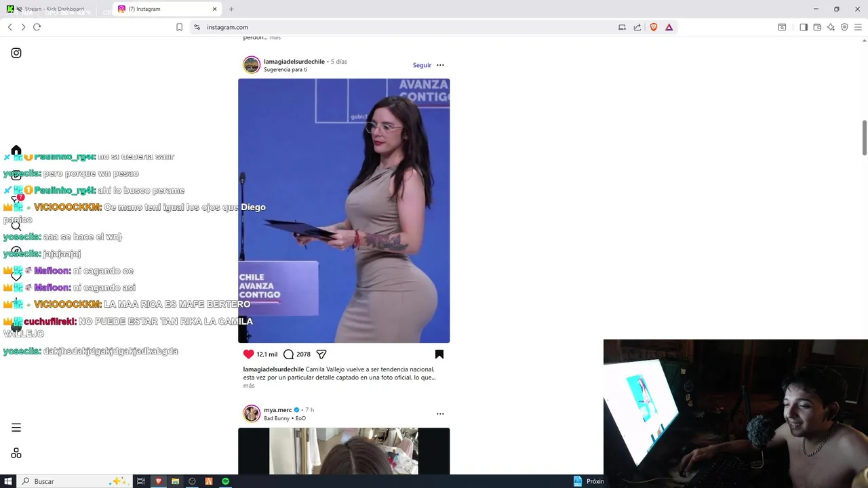Open options menu for mya.merc post
Viewport: 868px width, 488px height.
tap(440, 413)
